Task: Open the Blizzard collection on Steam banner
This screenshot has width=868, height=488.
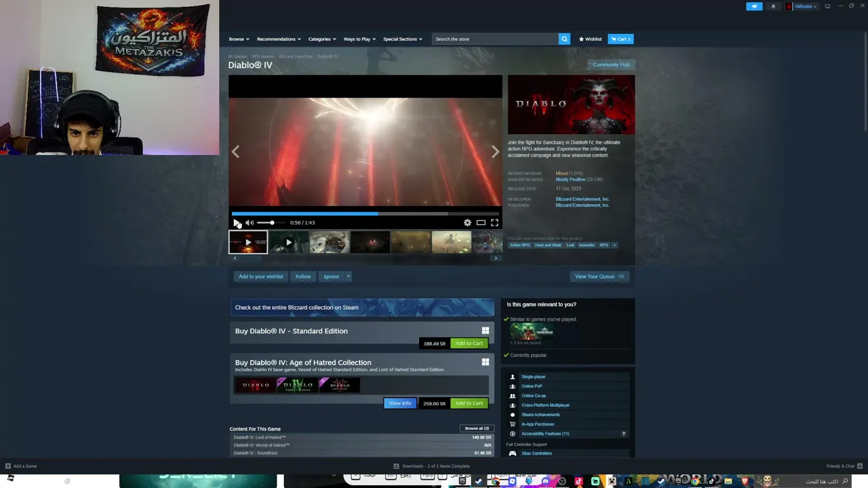Action: 362,307
